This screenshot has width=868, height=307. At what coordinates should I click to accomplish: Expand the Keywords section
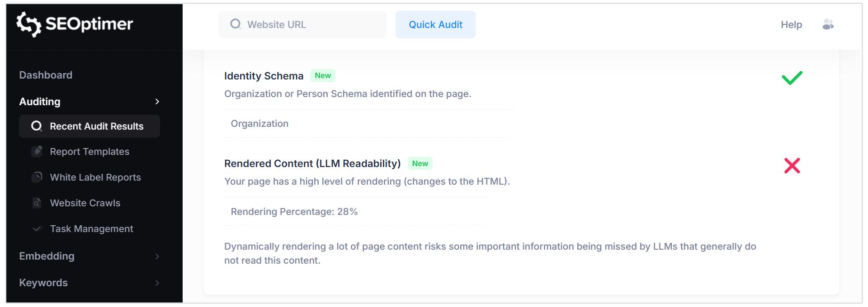tap(157, 283)
